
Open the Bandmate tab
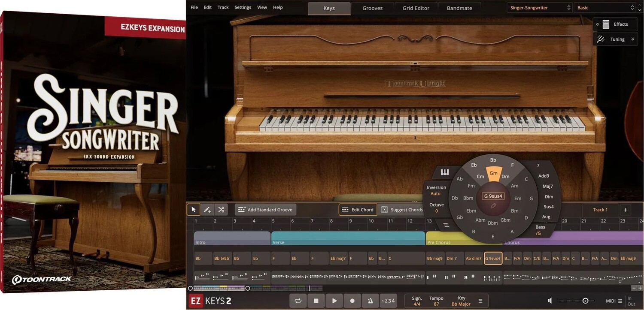(459, 8)
